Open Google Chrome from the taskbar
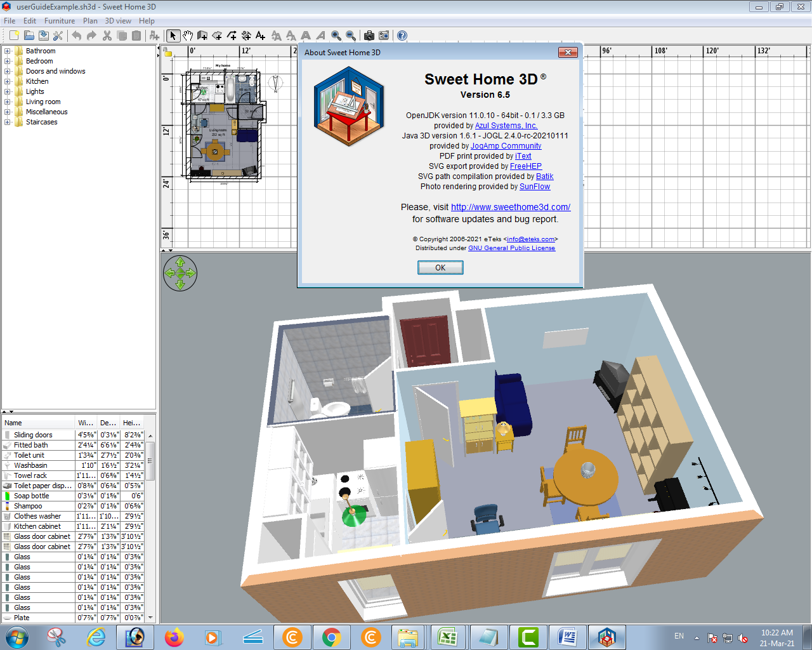Image resolution: width=812 pixels, height=650 pixels. [331, 637]
